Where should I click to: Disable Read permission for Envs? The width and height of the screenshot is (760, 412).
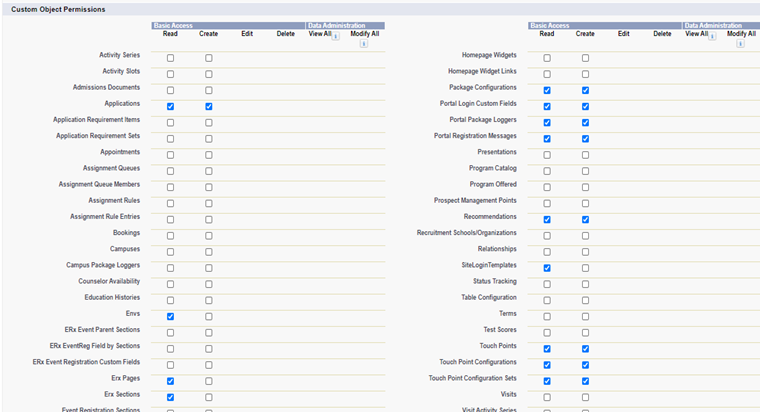coord(171,316)
